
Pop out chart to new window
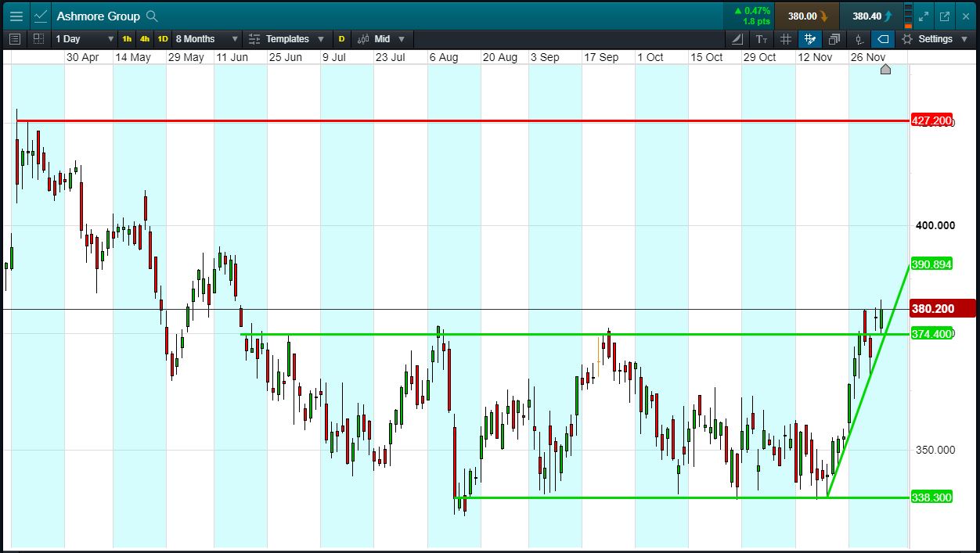pos(945,16)
